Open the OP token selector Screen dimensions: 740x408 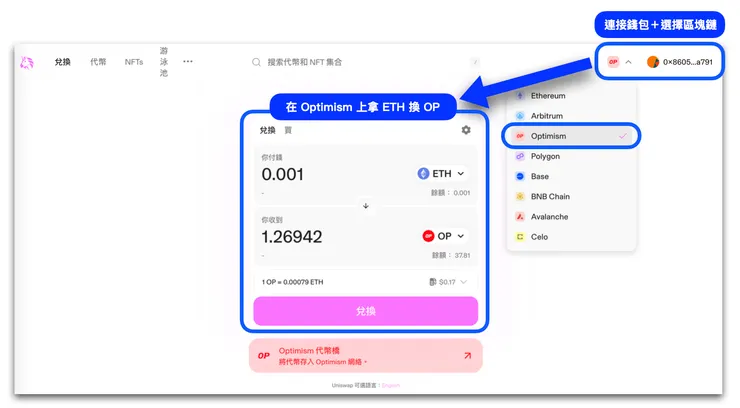pos(444,236)
